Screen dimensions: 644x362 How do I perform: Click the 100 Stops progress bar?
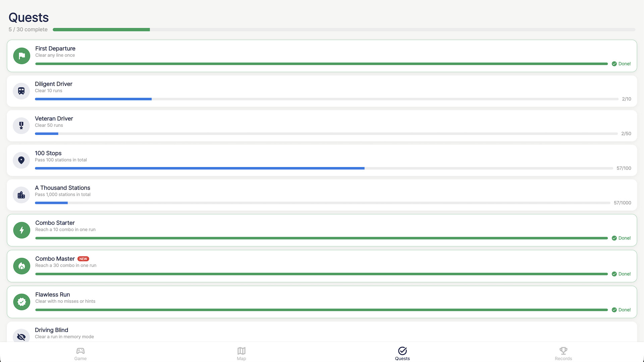[324, 168]
